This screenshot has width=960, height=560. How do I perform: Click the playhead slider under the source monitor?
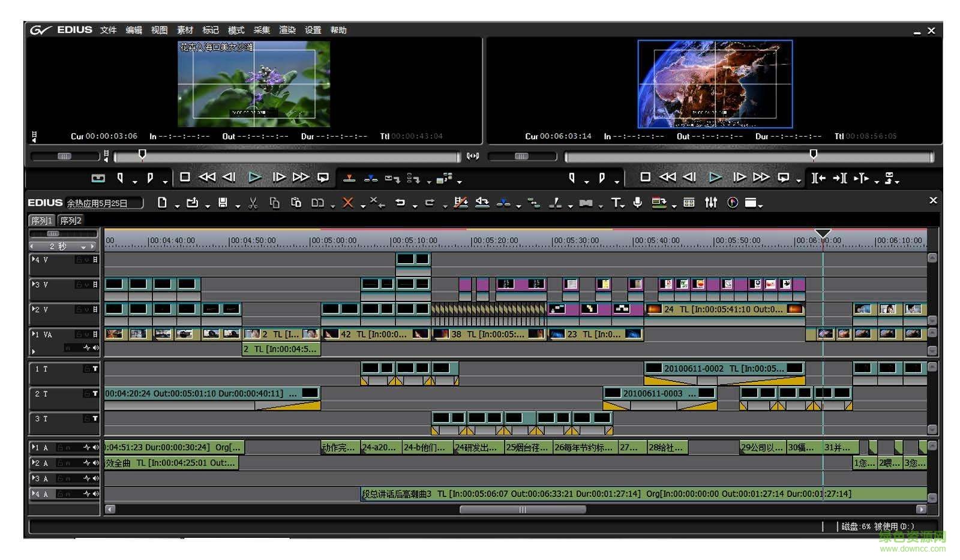coord(142,154)
